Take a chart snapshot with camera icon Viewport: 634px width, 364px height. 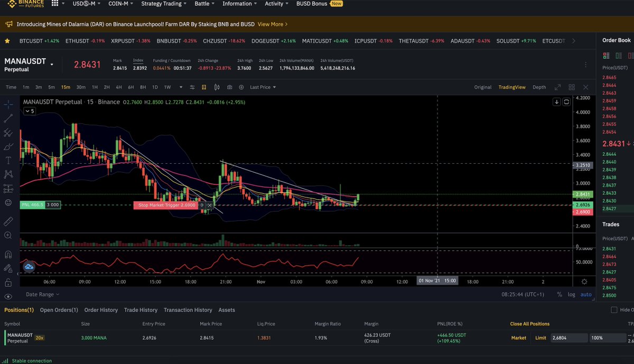point(229,87)
